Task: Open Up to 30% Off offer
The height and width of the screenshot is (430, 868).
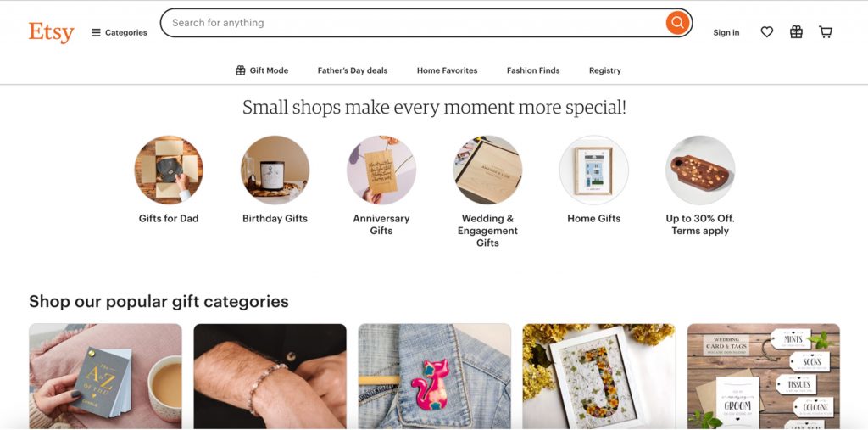Action: 700,170
